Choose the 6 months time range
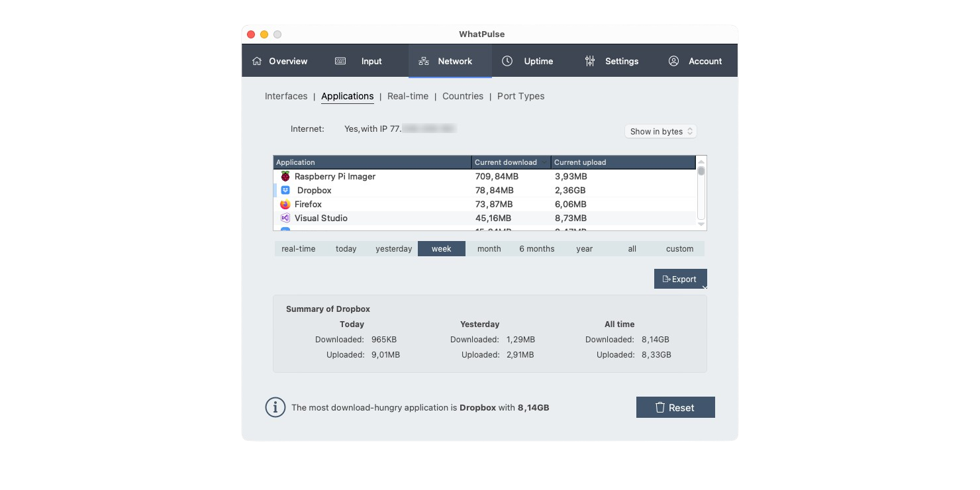Image resolution: width=980 pixels, height=490 pixels. pyautogui.click(x=536, y=249)
